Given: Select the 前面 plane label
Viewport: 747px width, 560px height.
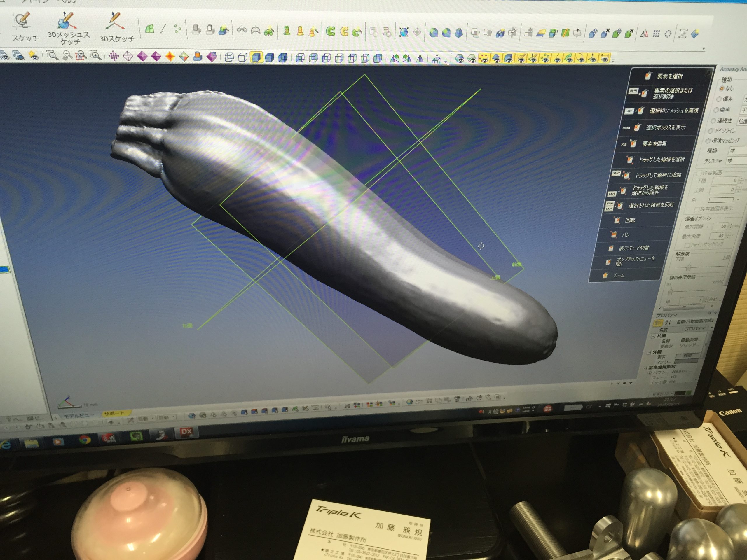Looking at the screenshot, I should click(516, 264).
